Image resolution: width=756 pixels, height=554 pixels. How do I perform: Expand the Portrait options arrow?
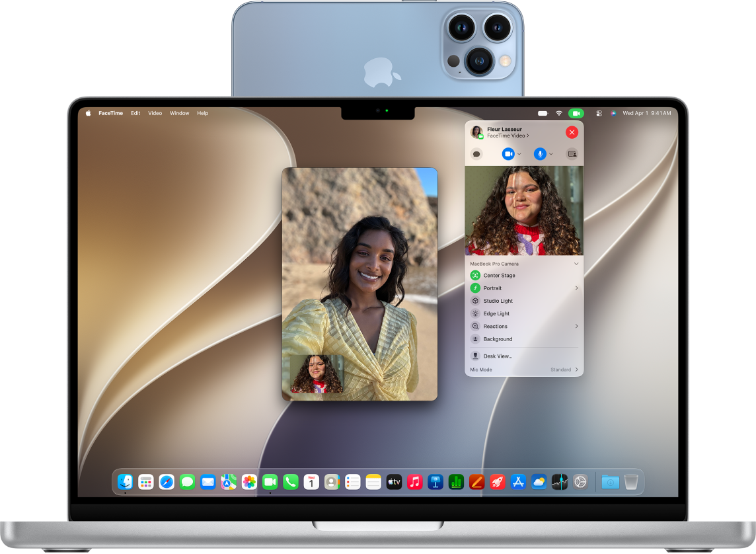point(577,288)
